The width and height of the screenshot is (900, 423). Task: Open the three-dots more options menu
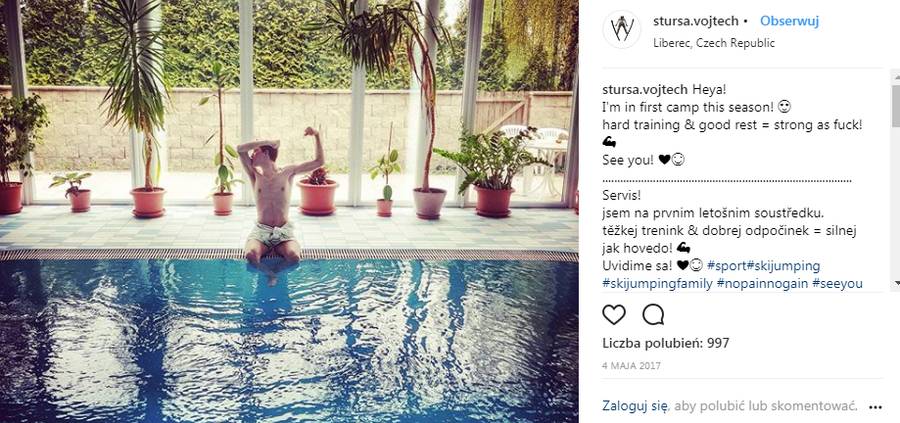[875, 407]
